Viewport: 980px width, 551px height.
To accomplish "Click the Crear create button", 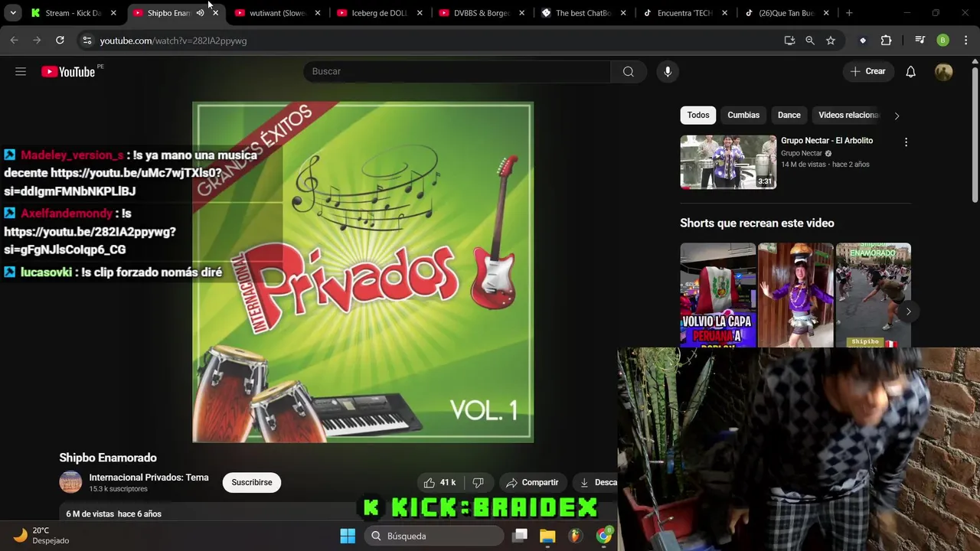I will pos(867,71).
